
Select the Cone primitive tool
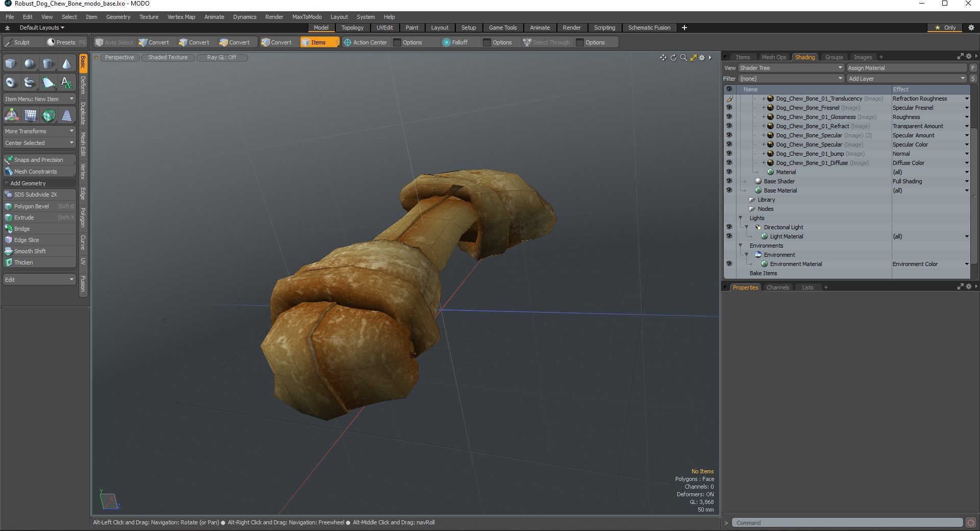tap(66, 64)
